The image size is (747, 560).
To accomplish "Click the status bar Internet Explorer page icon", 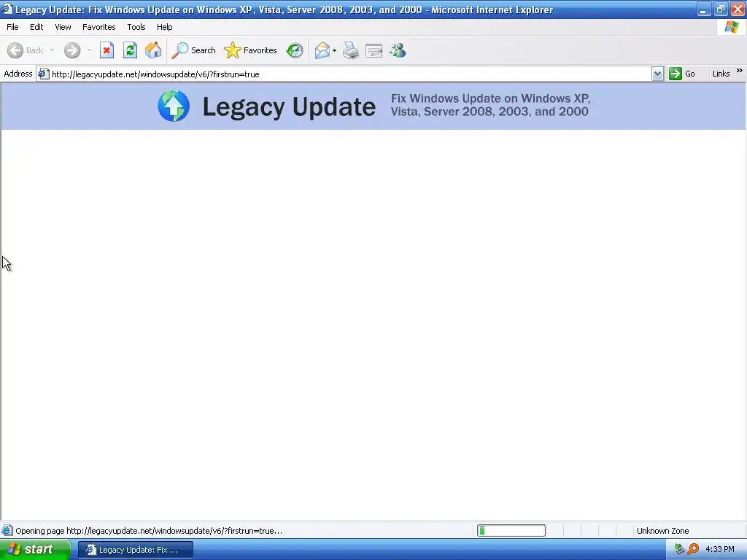I will (7, 531).
